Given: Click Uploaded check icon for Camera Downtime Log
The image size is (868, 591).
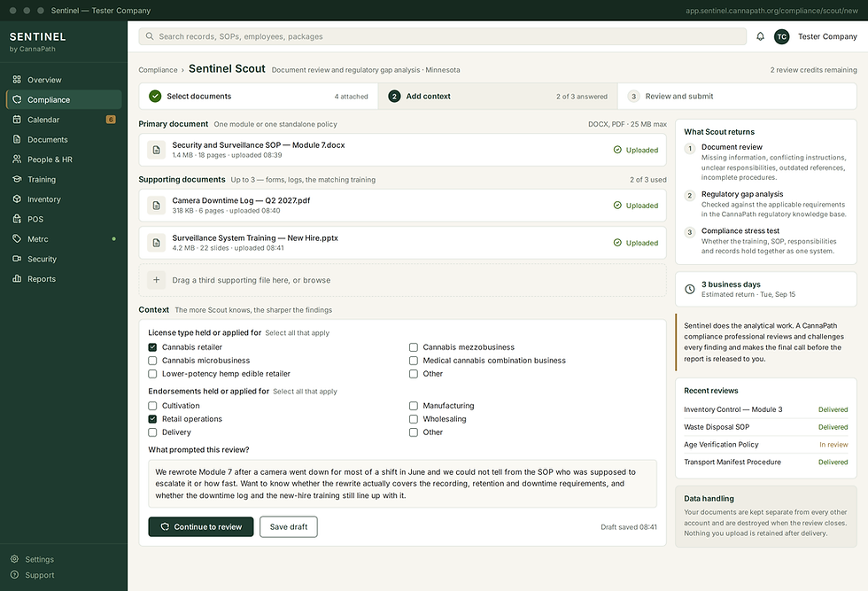Looking at the screenshot, I should tap(617, 206).
